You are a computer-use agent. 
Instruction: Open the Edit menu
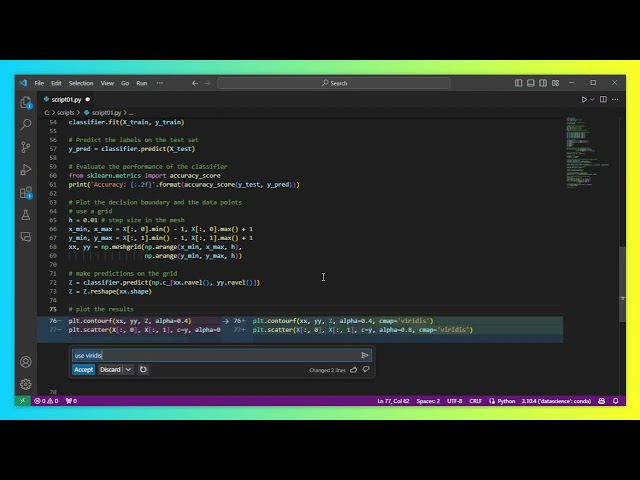click(x=56, y=83)
